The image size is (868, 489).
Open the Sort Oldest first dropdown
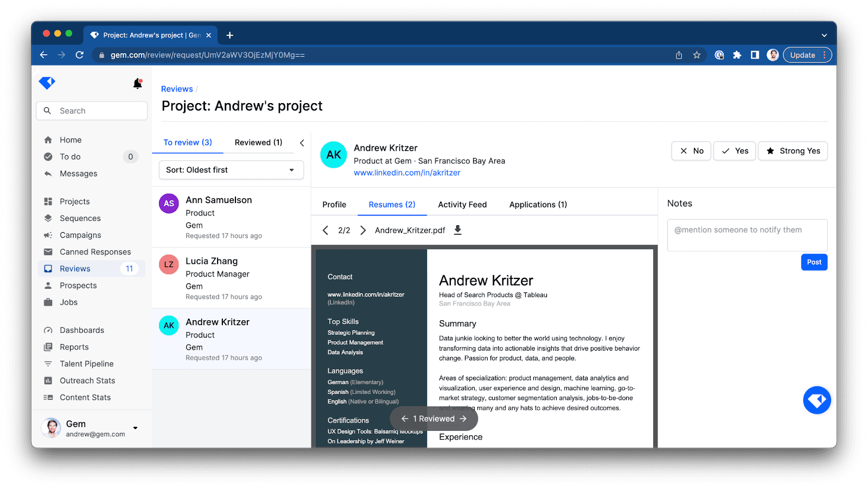click(x=231, y=169)
